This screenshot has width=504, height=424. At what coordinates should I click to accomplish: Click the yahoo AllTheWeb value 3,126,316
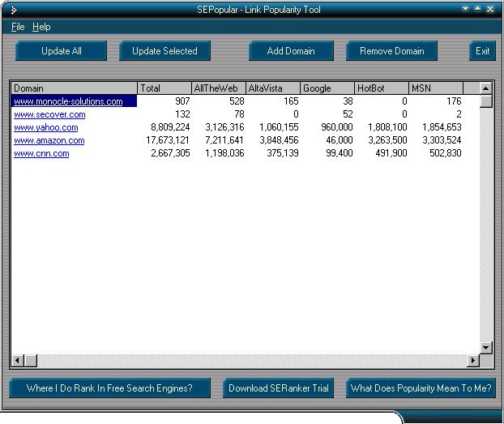pos(224,127)
